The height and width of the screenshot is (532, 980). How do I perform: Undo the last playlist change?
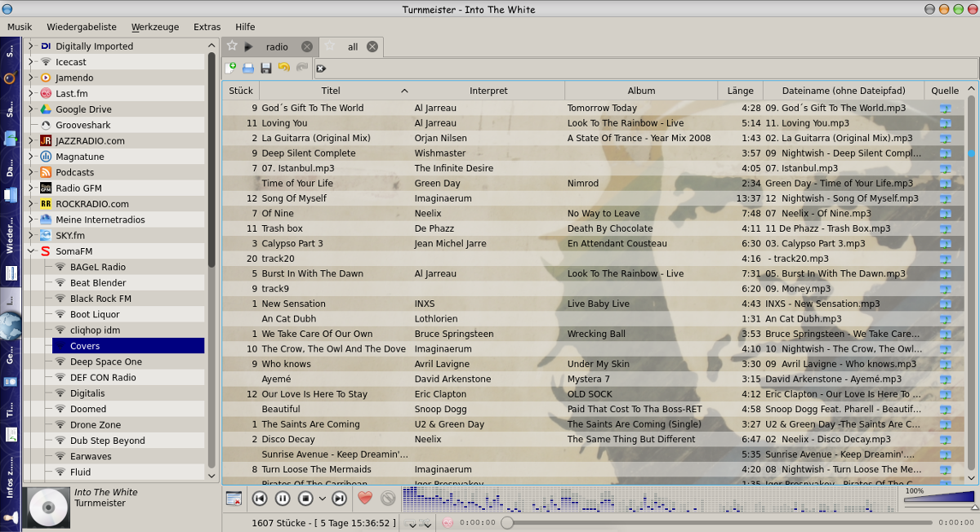click(x=284, y=69)
